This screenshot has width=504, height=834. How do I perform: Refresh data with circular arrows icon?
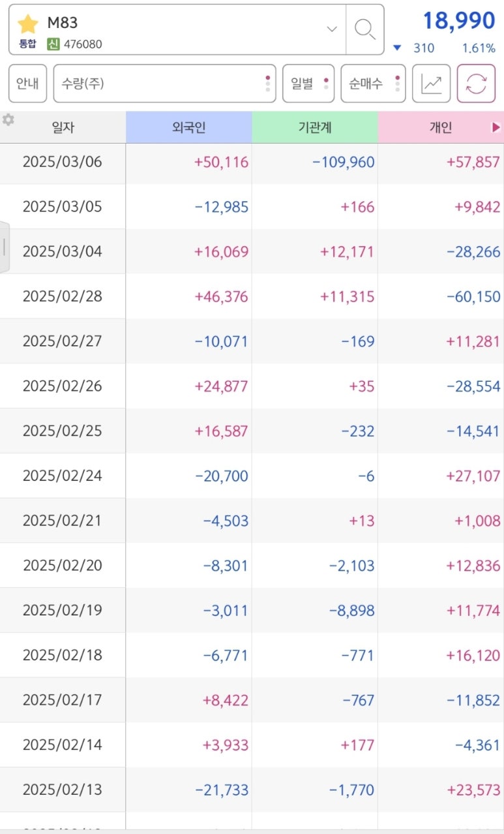(476, 84)
